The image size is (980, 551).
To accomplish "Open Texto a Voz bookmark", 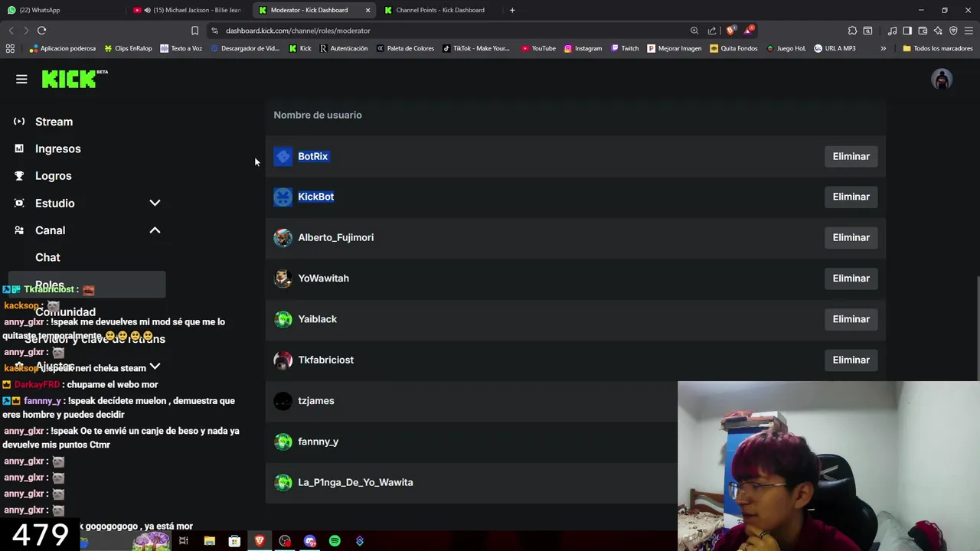I will point(181,48).
